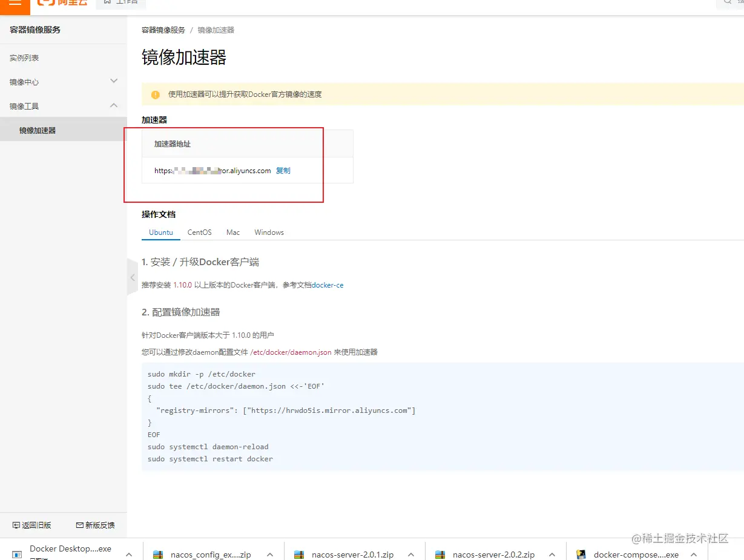Image resolution: width=744 pixels, height=560 pixels.
Task: Click the Alibaba Cloud logo
Action: [x=62, y=3]
